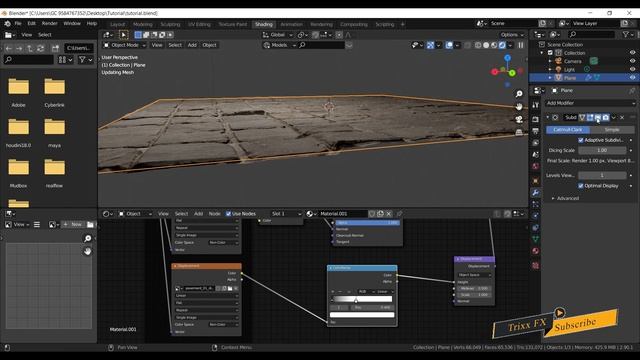640x360 pixels.
Task: Open the Slot 1 material slot dropdown
Action: click(286, 213)
